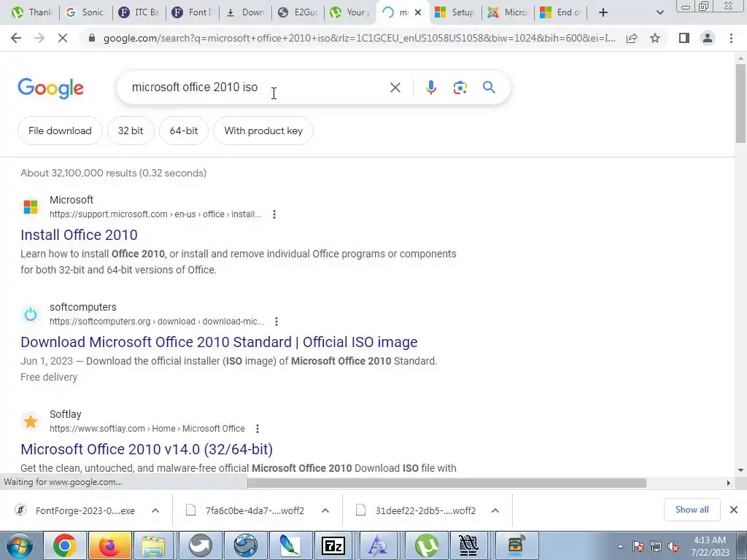Image resolution: width=747 pixels, height=560 pixels.
Task: Switch to the Thank tab
Action: pos(32,12)
